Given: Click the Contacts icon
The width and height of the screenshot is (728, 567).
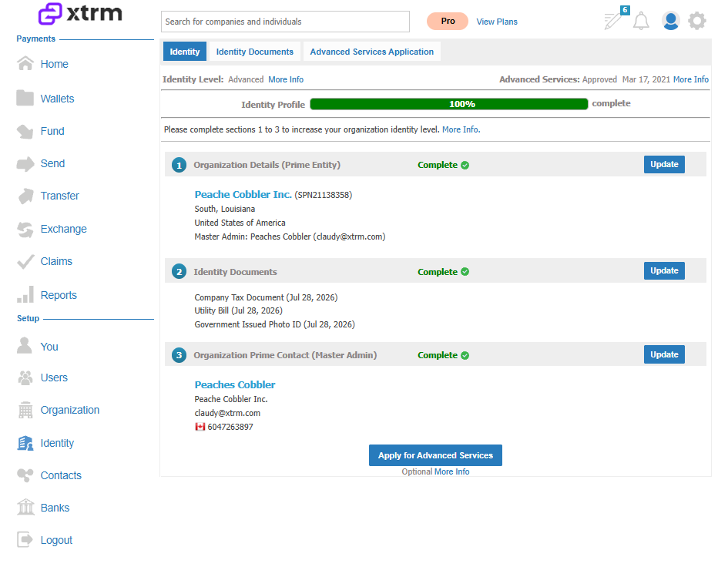Looking at the screenshot, I should coord(25,475).
